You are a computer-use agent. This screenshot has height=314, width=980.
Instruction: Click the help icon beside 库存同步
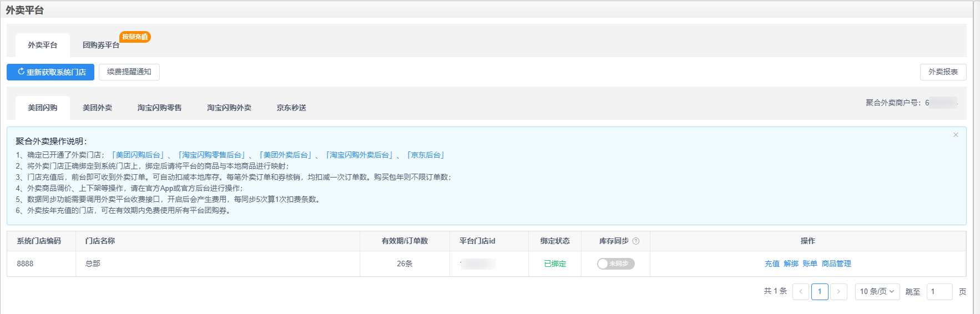636,241
